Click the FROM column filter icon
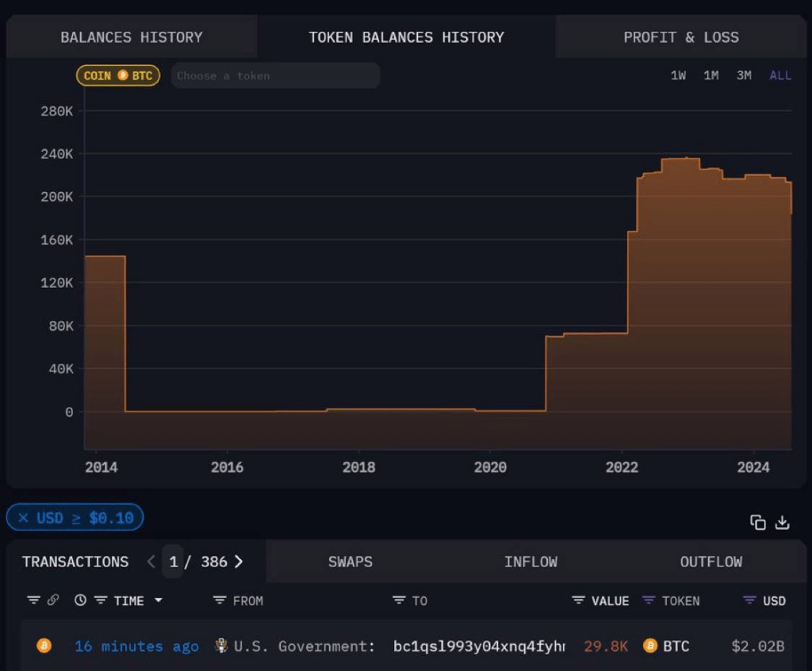 click(x=220, y=600)
